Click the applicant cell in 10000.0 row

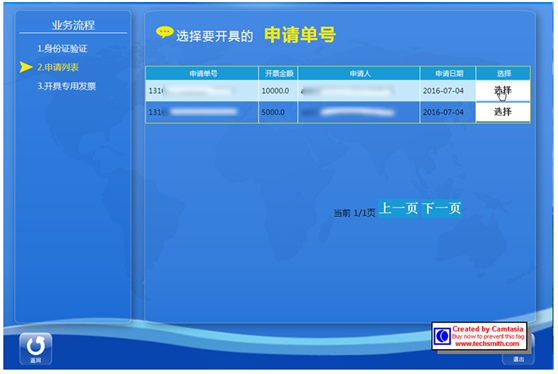point(359,91)
